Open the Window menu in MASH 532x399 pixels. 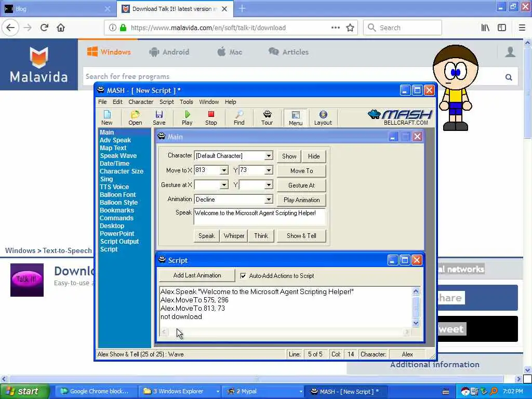pos(209,102)
